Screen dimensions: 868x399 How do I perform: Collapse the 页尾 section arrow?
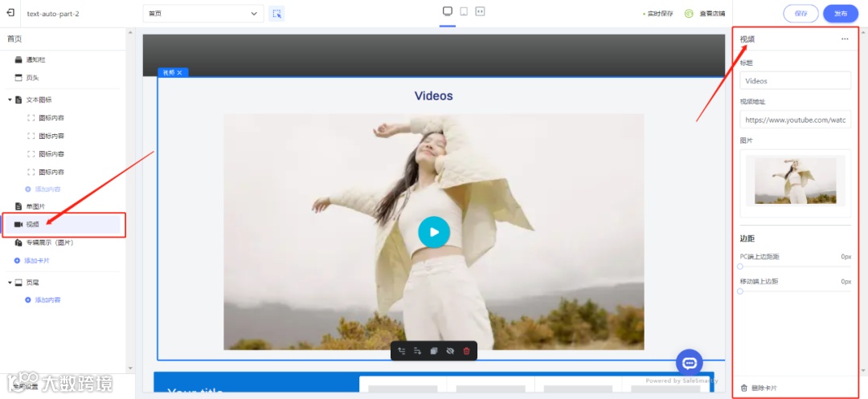[10, 283]
